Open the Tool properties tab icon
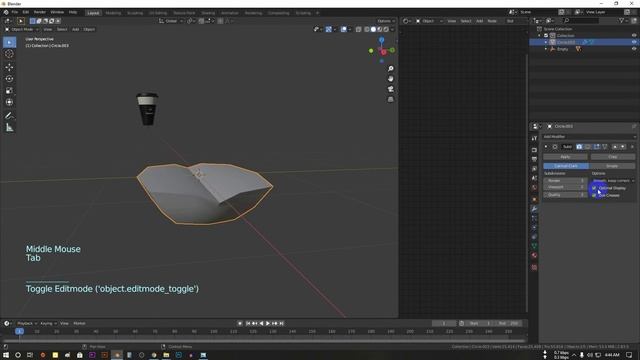This screenshot has height=360, width=640. pos(534,139)
